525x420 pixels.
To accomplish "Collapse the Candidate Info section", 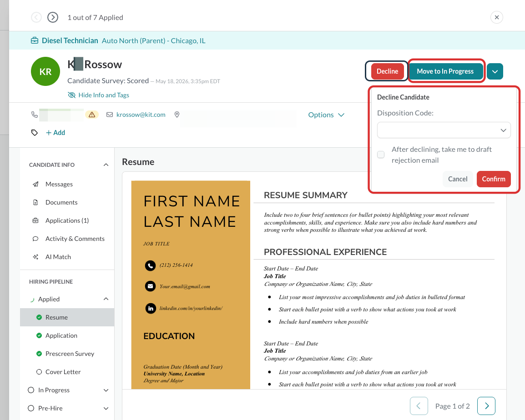I will tap(106, 165).
